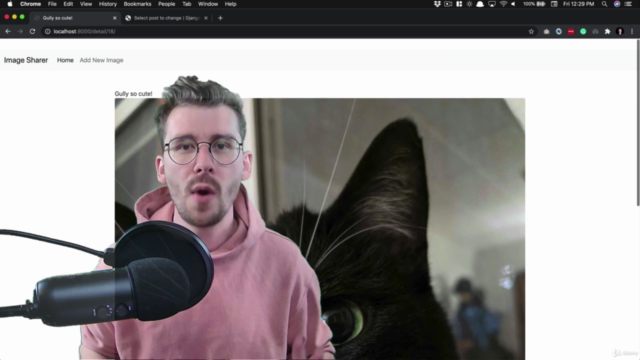Go to the Home nav link
Screen dimensions: 640x360
point(65,60)
